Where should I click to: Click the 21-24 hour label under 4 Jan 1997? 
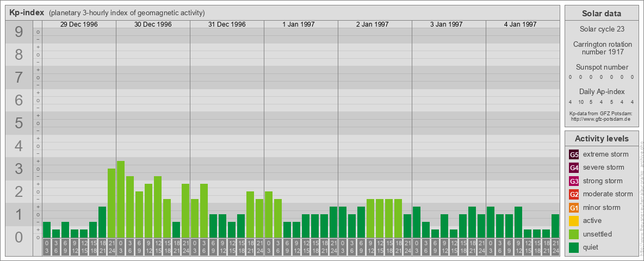coord(555,247)
